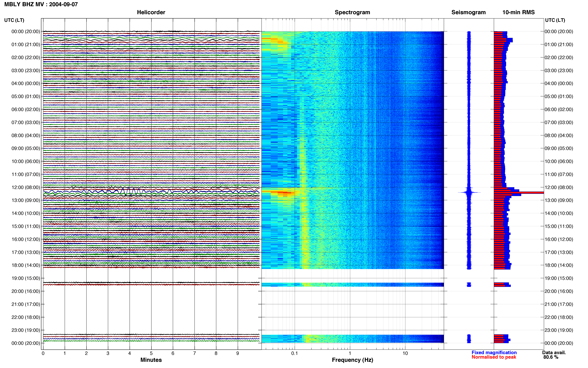Click left time label '18:00 (14:00)'
588x368 pixels.
26,265
